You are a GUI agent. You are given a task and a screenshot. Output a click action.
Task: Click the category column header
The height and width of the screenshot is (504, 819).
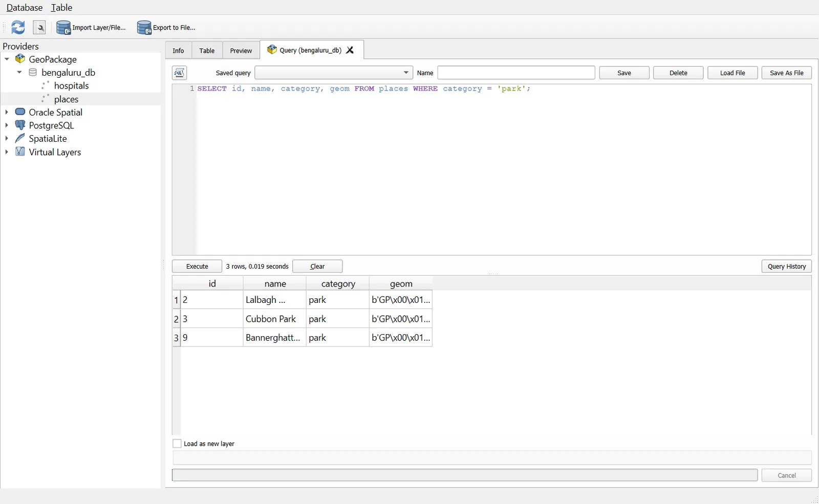pyautogui.click(x=338, y=283)
